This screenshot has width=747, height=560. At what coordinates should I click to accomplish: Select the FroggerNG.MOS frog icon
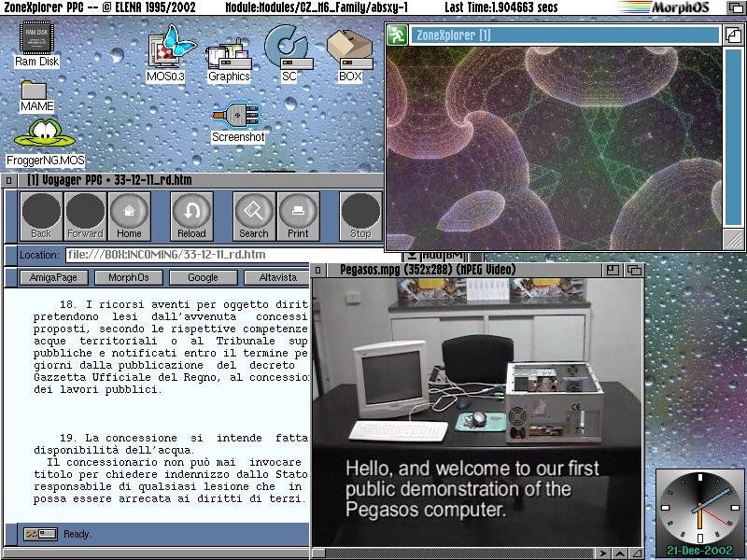point(44,136)
